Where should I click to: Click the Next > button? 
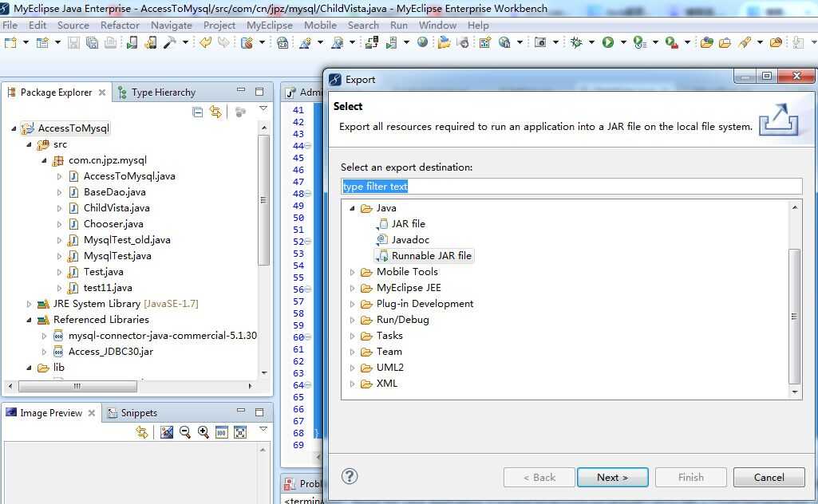(612, 478)
